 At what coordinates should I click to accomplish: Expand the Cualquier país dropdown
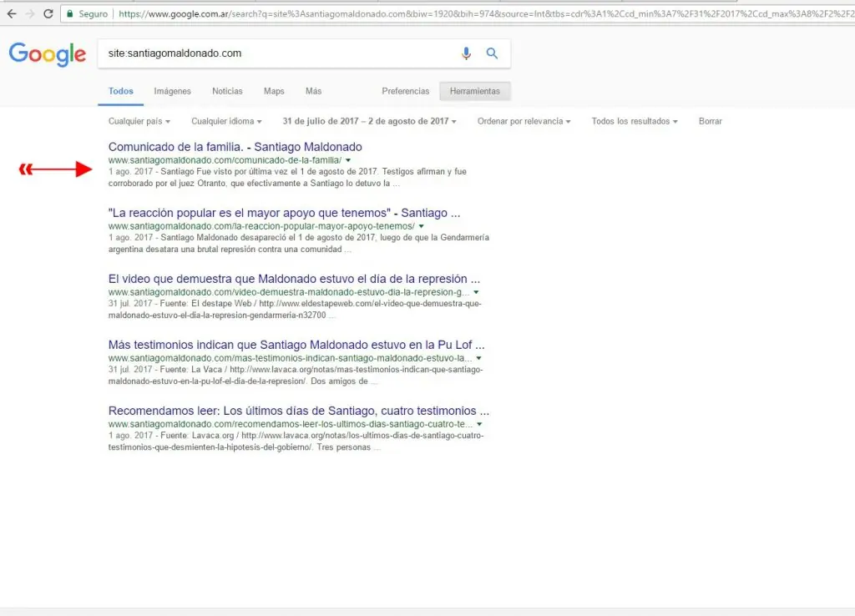tap(139, 121)
